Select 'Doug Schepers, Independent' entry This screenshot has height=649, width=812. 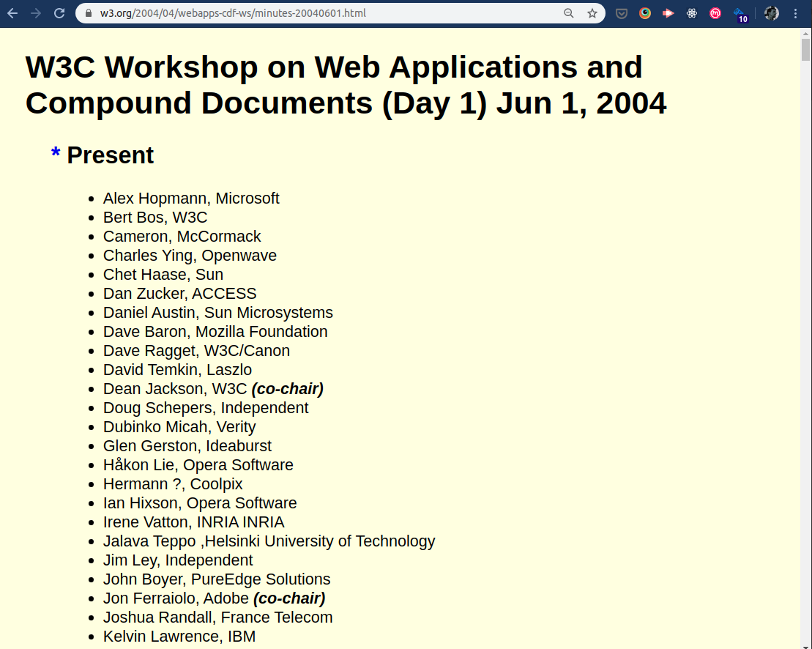(206, 407)
